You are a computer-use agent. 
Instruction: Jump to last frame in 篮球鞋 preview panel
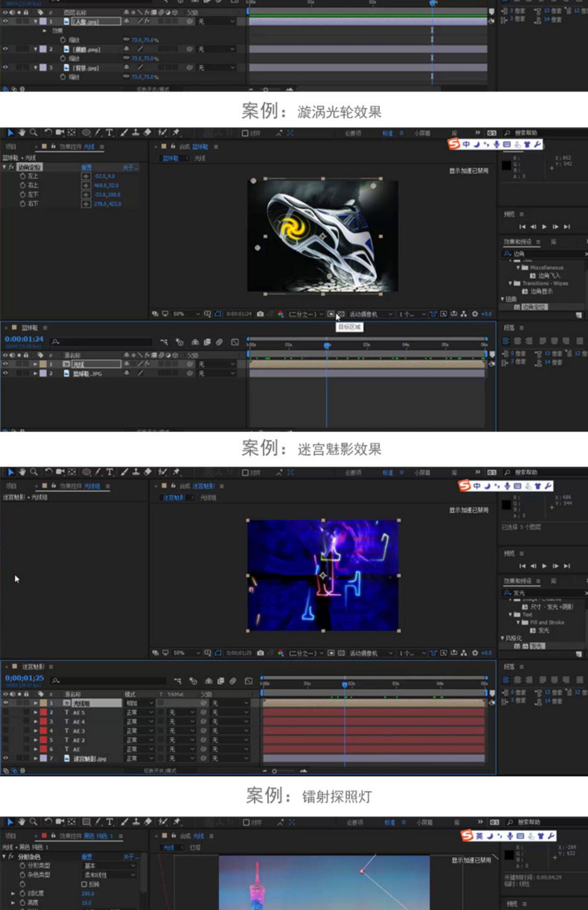567,227
